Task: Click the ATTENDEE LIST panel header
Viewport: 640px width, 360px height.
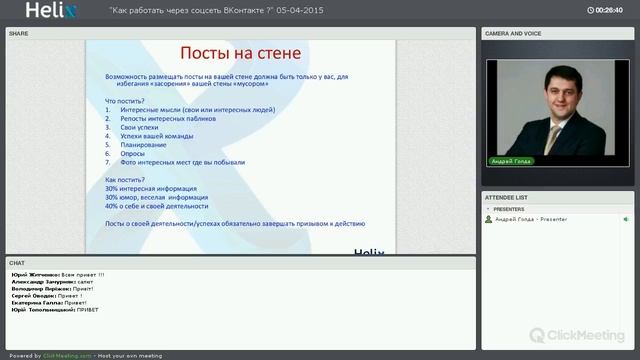Action: pos(558,198)
